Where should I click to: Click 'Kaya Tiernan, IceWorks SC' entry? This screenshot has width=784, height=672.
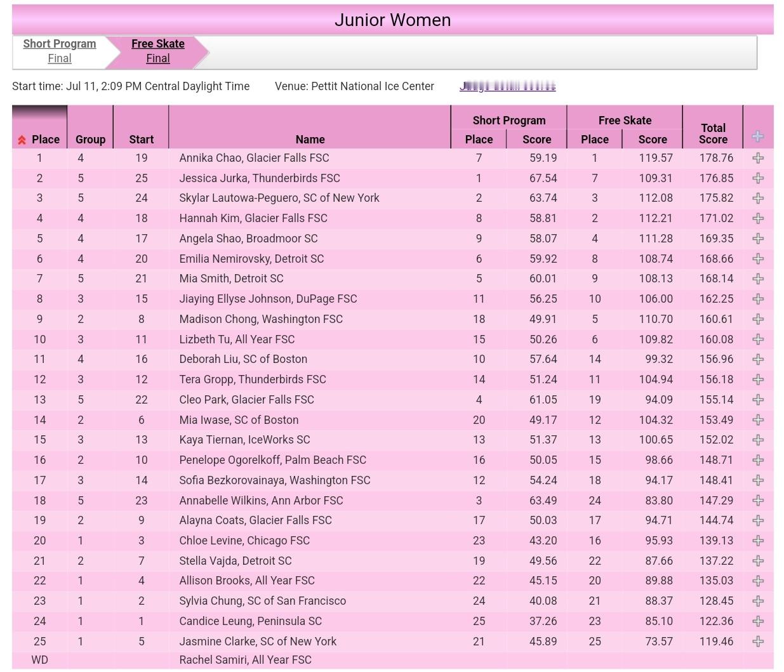click(x=244, y=440)
